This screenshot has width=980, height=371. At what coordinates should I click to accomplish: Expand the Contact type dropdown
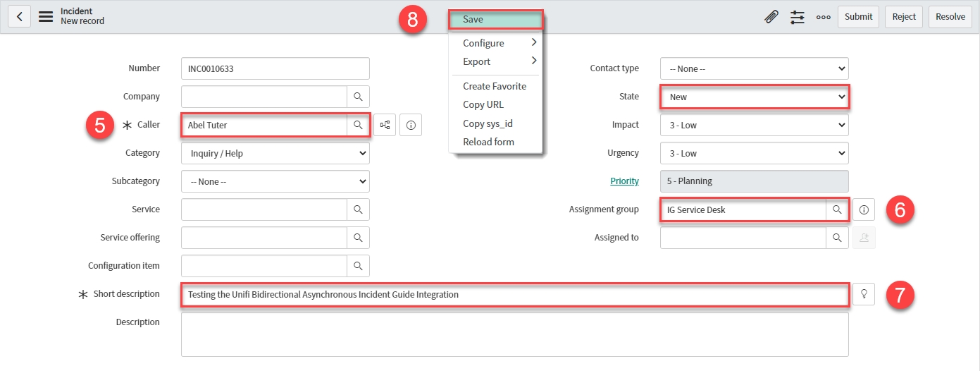(754, 68)
